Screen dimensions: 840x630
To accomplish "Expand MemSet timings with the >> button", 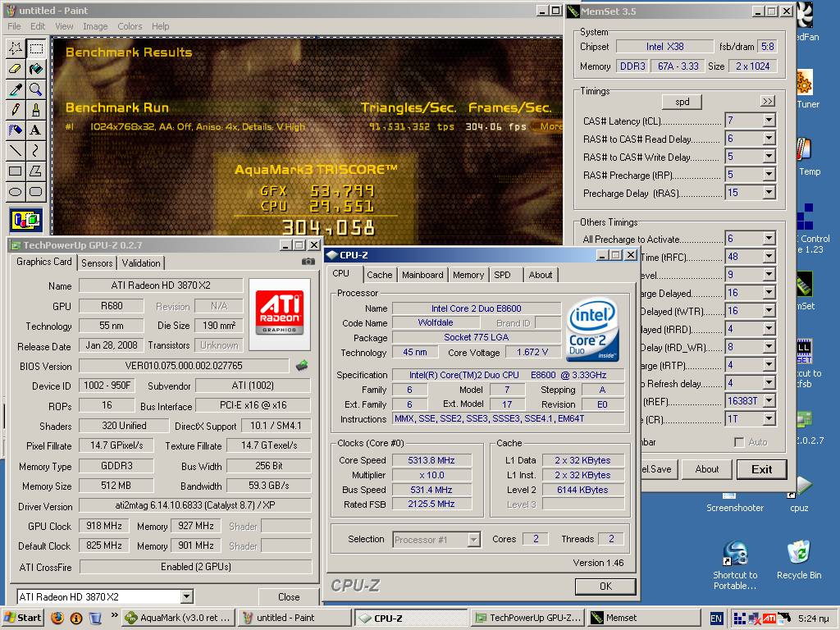I will tap(767, 101).
